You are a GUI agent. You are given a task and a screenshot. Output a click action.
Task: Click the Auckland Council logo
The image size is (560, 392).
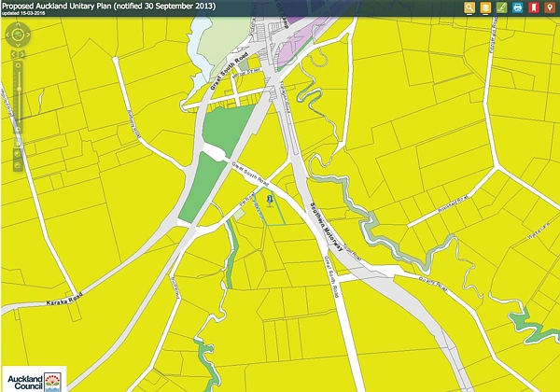[35, 377]
